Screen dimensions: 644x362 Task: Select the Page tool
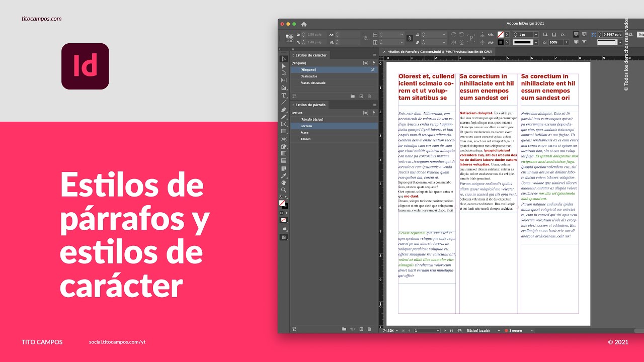point(284,73)
